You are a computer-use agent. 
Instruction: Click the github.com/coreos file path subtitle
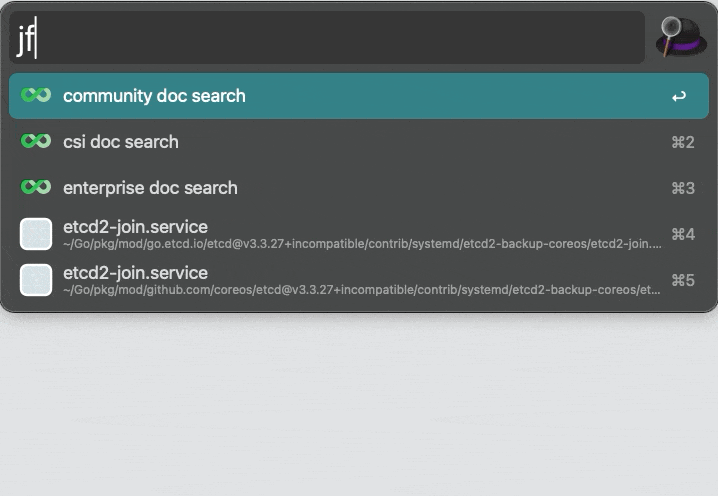coord(361,290)
